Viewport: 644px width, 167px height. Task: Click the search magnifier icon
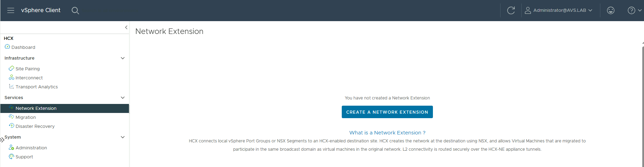(75, 10)
